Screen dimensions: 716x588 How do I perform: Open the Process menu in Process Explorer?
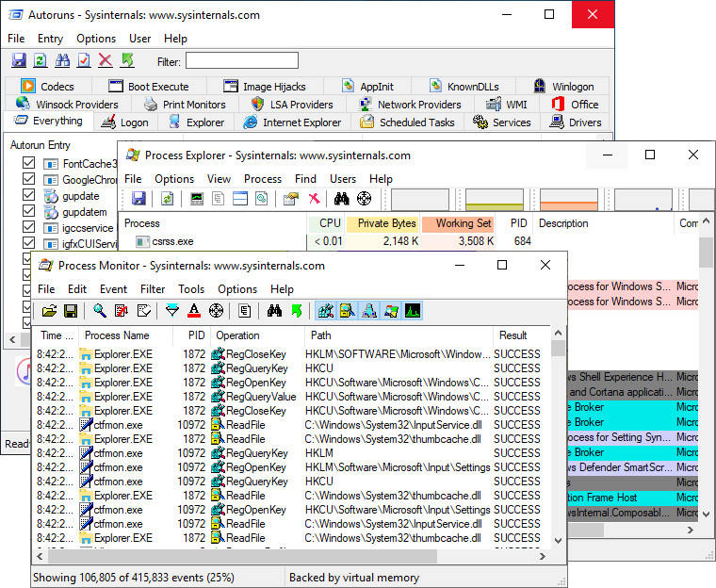(263, 179)
